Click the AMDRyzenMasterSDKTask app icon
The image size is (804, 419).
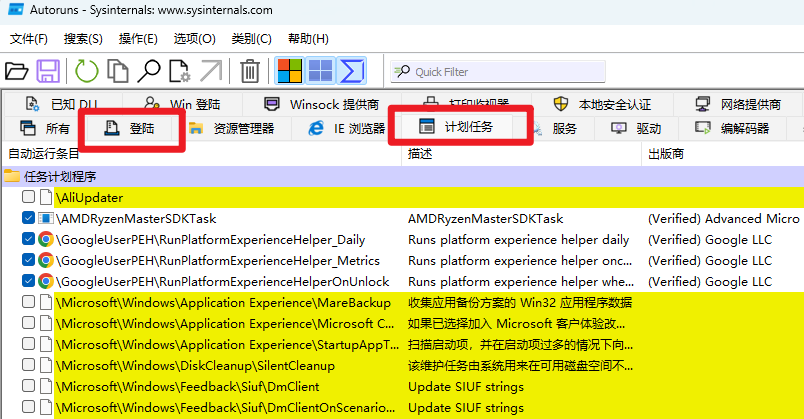click(x=46, y=218)
